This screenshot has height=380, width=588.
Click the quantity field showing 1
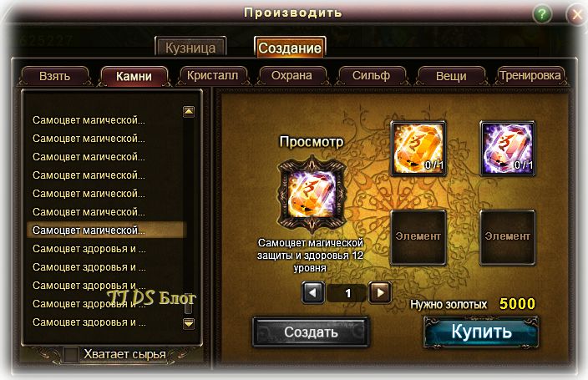pyautogui.click(x=347, y=293)
